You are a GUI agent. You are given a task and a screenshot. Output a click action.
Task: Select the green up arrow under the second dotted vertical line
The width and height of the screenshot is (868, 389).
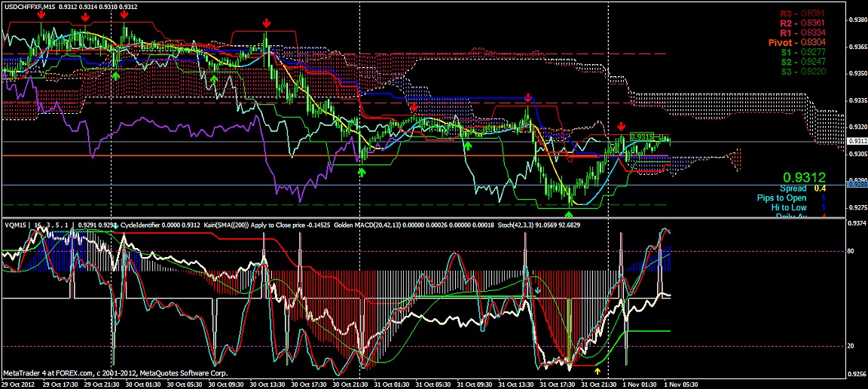(361, 173)
